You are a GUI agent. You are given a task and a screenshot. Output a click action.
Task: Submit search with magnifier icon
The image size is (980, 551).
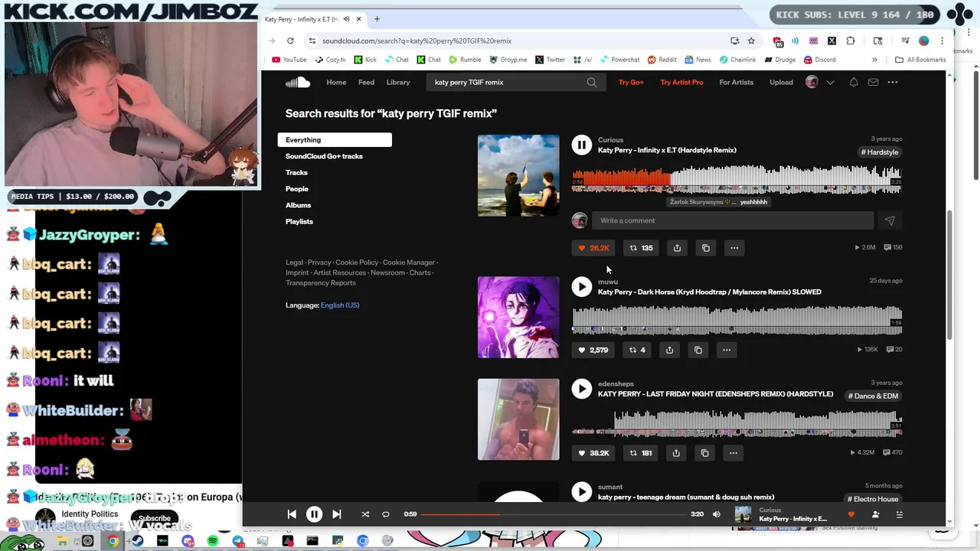pyautogui.click(x=592, y=82)
